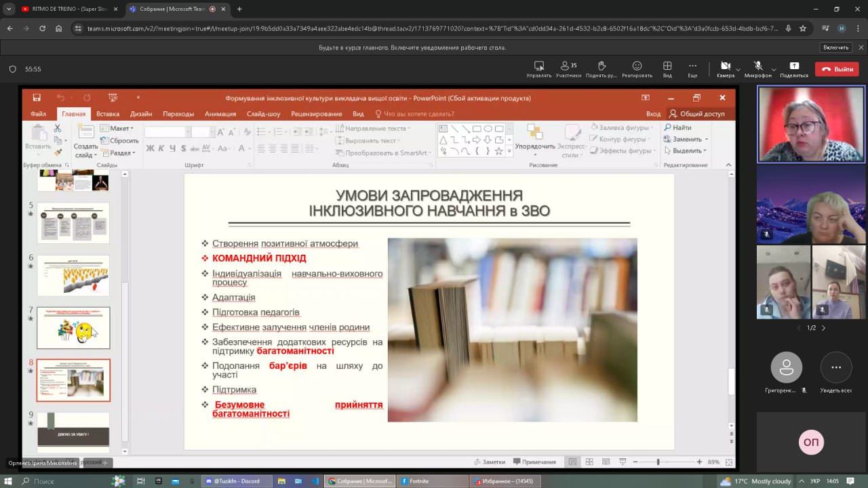Switch to the RITMO DE TREINO browser tab
Image resolution: width=868 pixels, height=488 pixels.
[x=64, y=9]
